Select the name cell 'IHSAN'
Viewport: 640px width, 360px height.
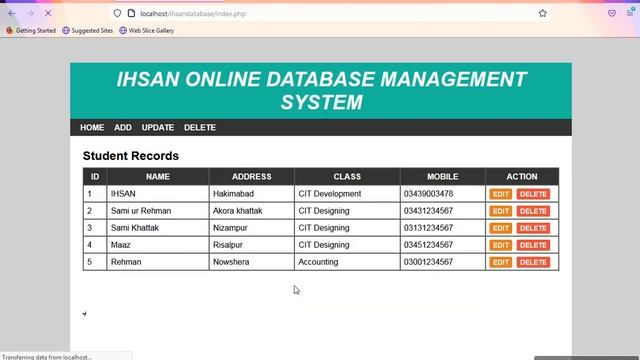158,194
